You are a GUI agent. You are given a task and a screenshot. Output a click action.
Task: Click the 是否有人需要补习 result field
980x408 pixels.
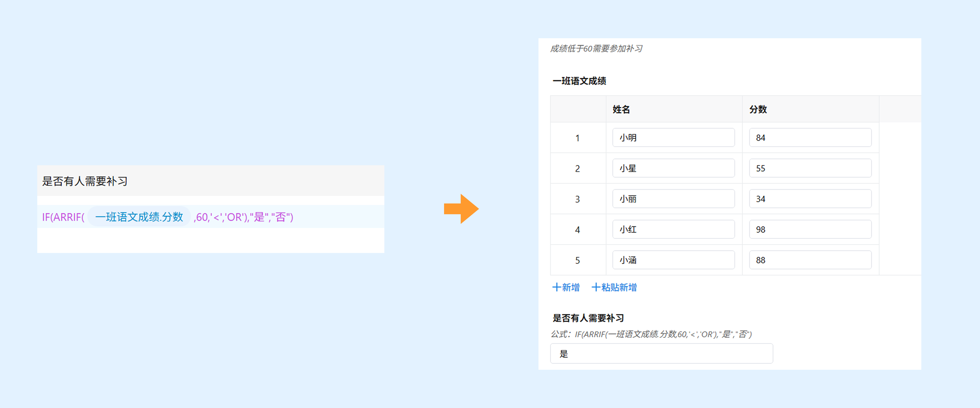[x=661, y=354]
